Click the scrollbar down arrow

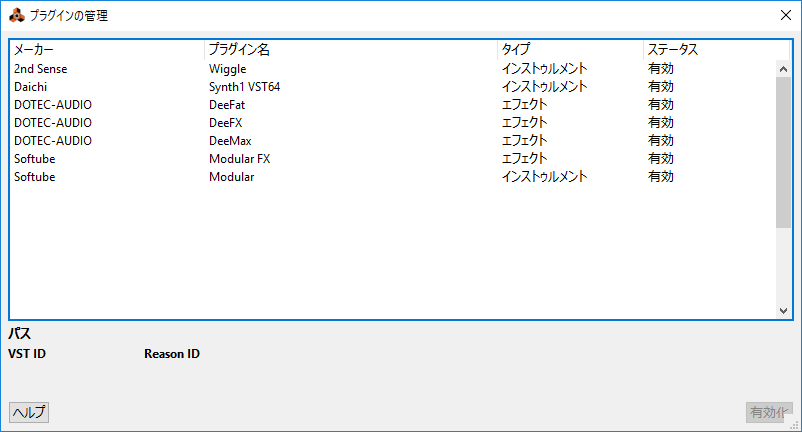pos(783,310)
